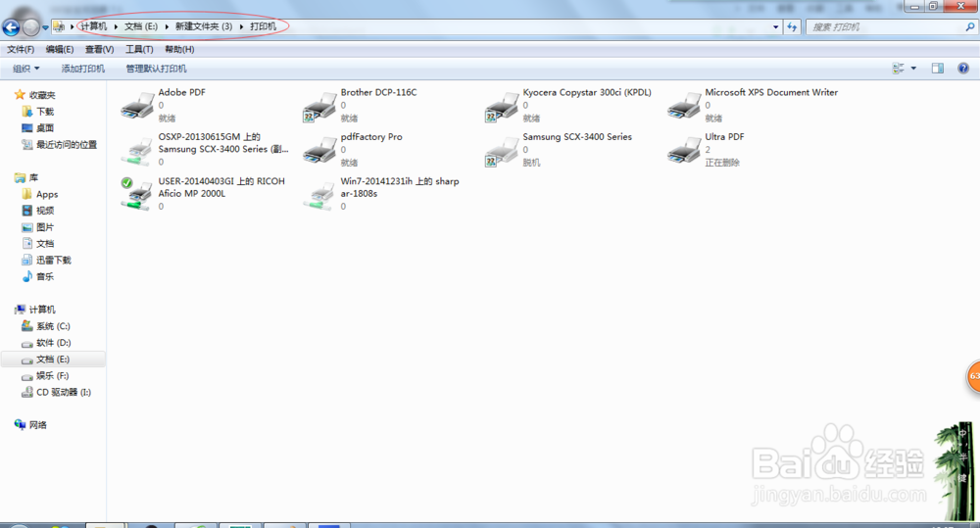Open drive 软件 (D:)

(46, 343)
